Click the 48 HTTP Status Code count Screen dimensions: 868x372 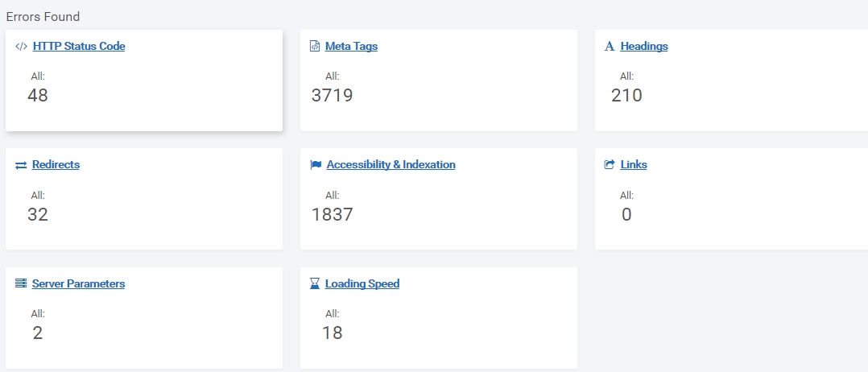(x=38, y=95)
